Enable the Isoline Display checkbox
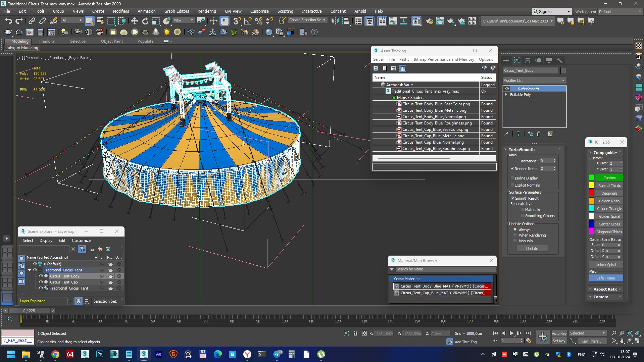Viewport: 644px width, 362px height. point(512,178)
